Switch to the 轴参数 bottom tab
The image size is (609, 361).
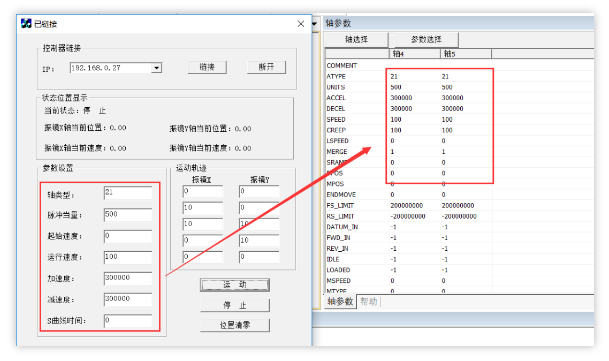[340, 302]
